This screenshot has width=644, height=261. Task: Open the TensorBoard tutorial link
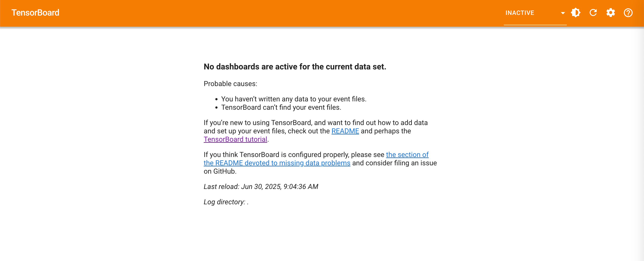pos(235,139)
